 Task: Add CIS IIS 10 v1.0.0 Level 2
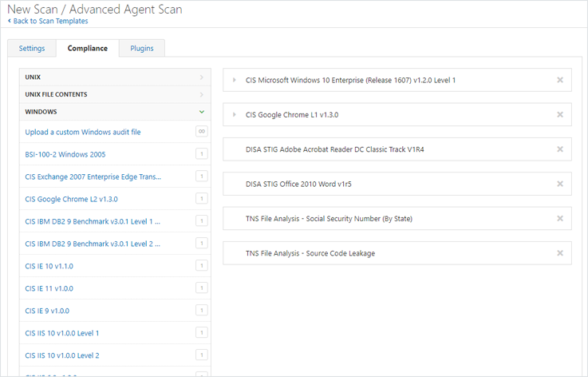(x=62, y=355)
